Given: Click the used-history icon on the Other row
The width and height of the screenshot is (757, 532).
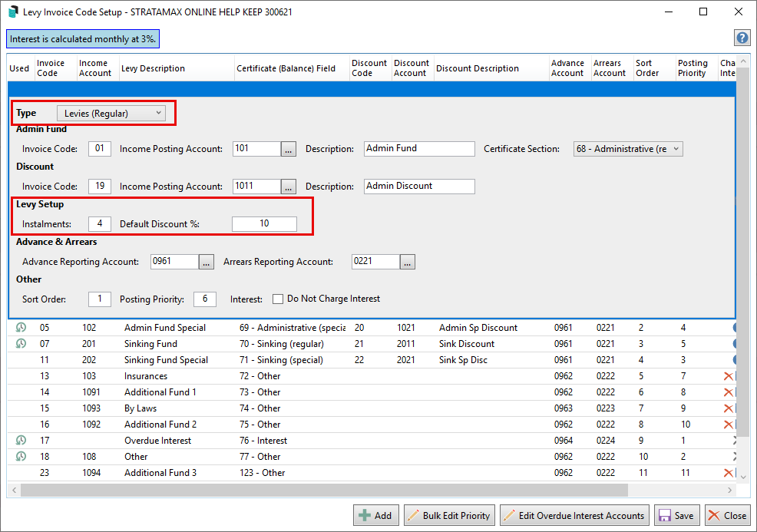Looking at the screenshot, I should pyautogui.click(x=21, y=457).
